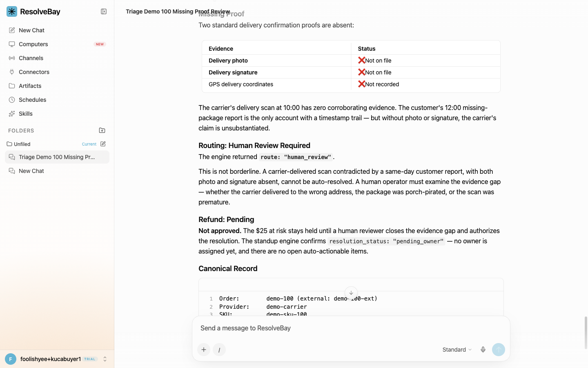
Task: Click the resolution_status pending_owner code snippet
Action: [386, 241]
